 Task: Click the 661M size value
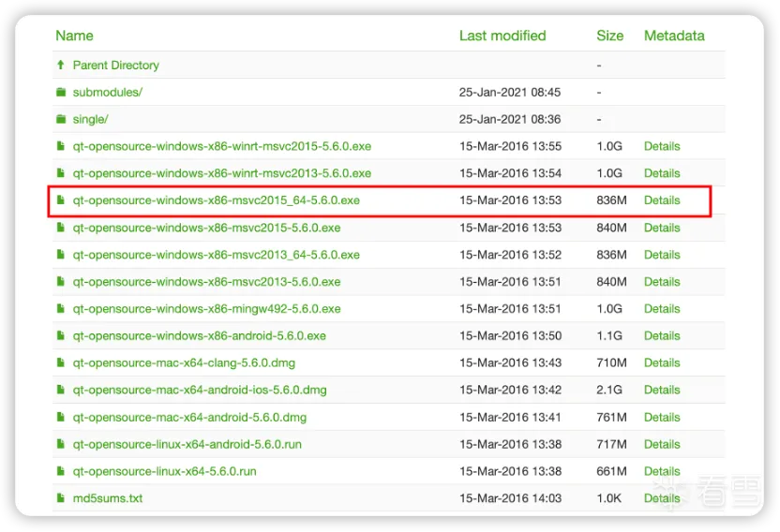pyautogui.click(x=611, y=471)
